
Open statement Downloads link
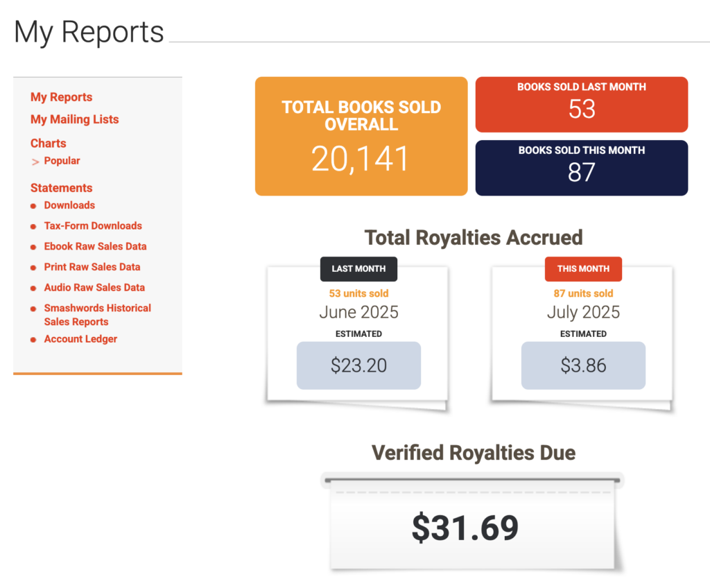[69, 205]
